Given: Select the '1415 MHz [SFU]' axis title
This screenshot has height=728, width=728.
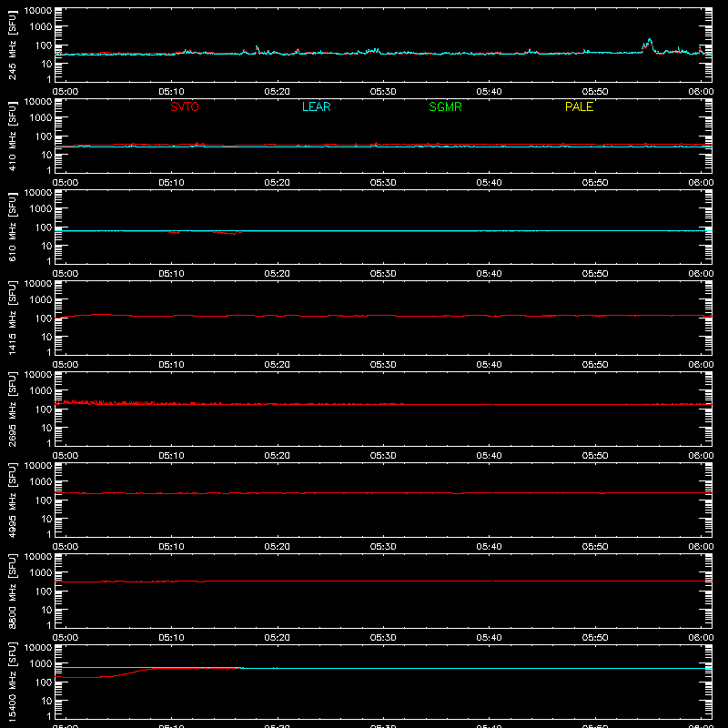Looking at the screenshot, I should [x=12, y=318].
